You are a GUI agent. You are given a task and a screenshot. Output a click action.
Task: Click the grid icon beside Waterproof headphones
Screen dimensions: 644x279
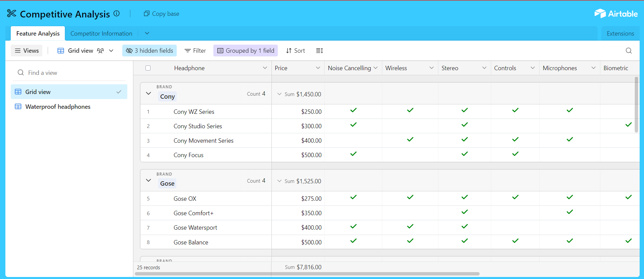click(x=18, y=106)
